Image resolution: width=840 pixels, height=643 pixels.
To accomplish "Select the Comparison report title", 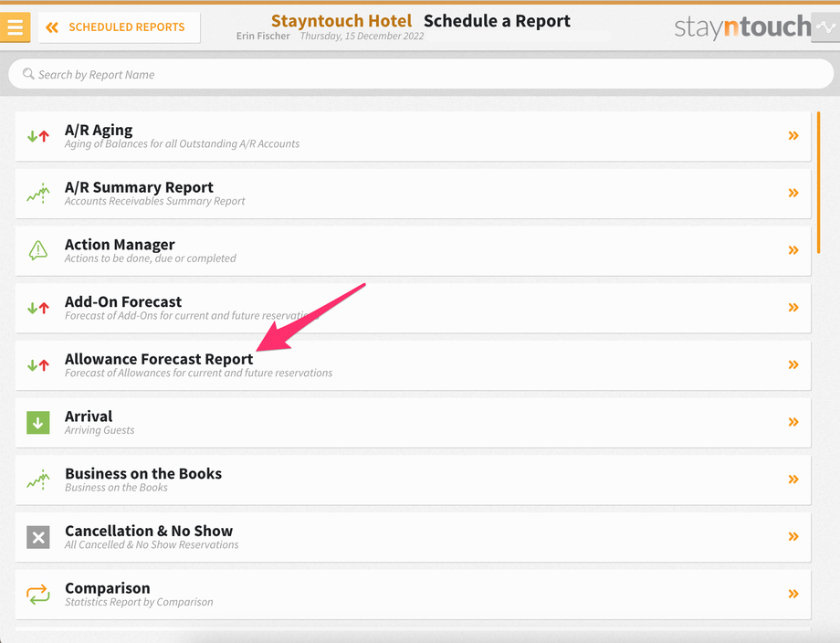I will coord(107,588).
